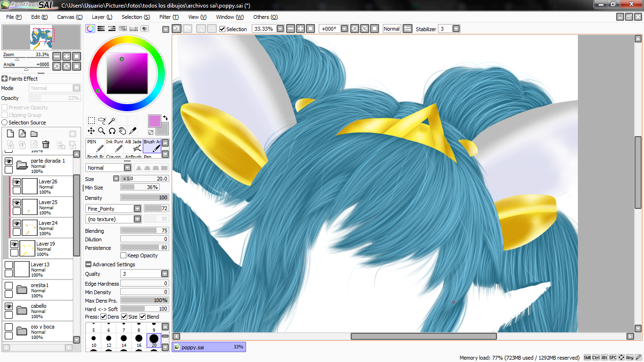Select the Zoom magnifier tool

[102, 131]
